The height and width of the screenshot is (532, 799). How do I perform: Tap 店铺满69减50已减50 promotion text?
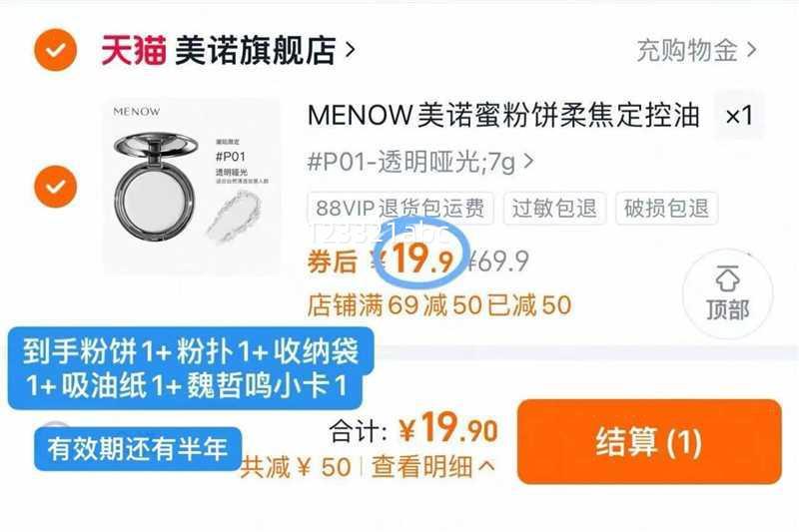click(439, 305)
